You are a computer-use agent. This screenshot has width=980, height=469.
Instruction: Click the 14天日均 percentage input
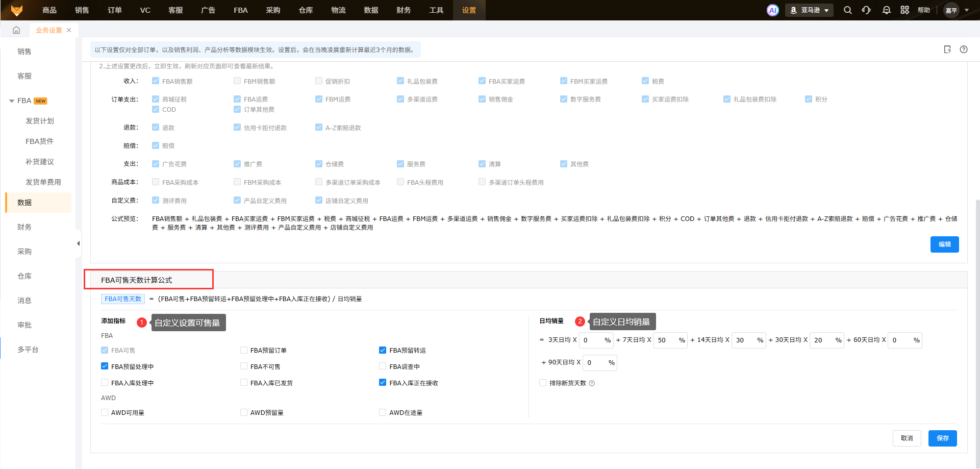point(749,340)
